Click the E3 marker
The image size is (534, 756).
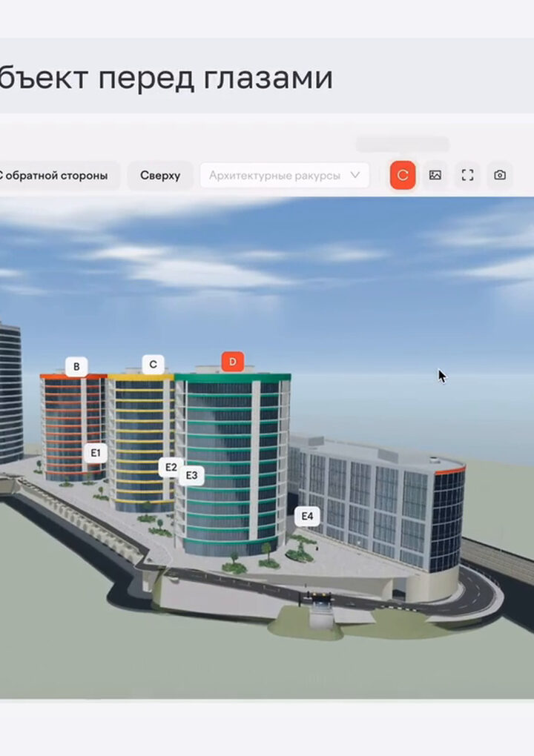click(191, 475)
